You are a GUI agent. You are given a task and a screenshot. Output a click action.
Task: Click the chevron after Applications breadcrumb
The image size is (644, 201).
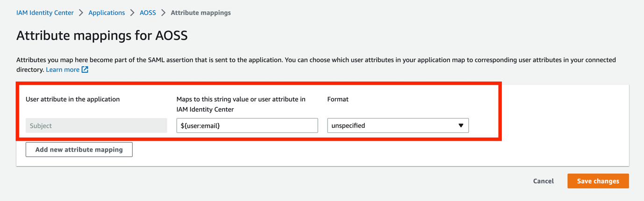(x=132, y=13)
